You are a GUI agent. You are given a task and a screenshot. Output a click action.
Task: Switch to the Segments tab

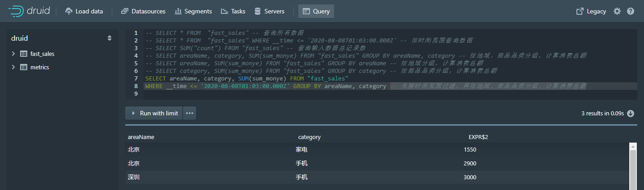pos(193,11)
